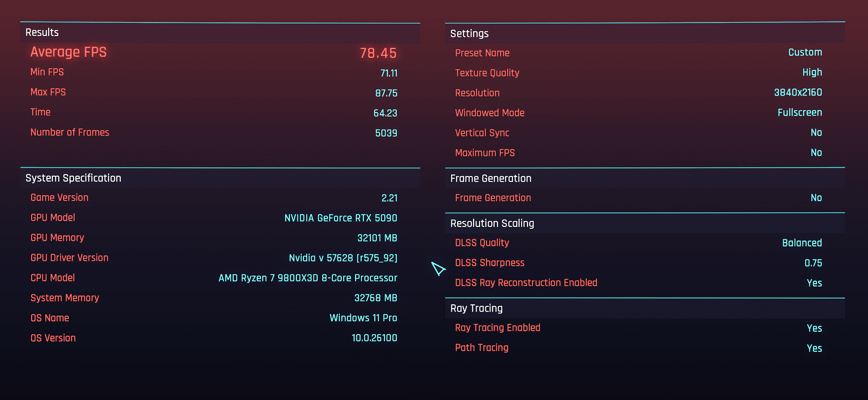This screenshot has width=868, height=400.
Task: Select the Min FPS row label
Action: point(47,72)
